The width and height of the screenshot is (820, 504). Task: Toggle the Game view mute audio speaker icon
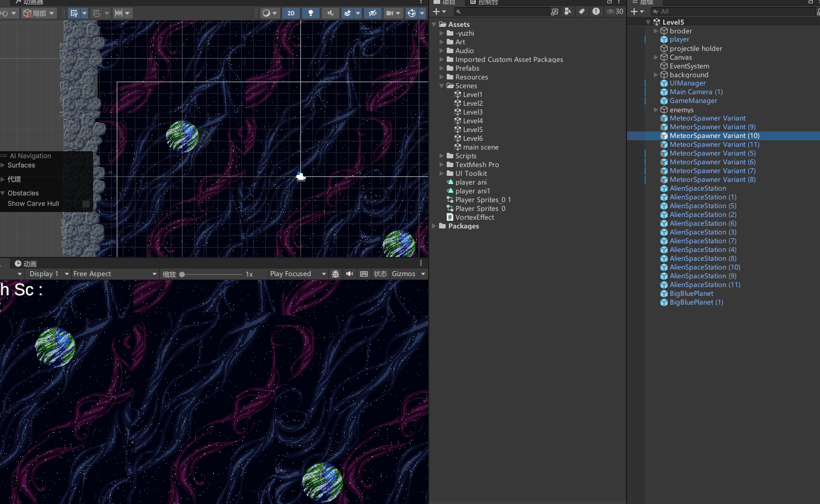coord(350,274)
